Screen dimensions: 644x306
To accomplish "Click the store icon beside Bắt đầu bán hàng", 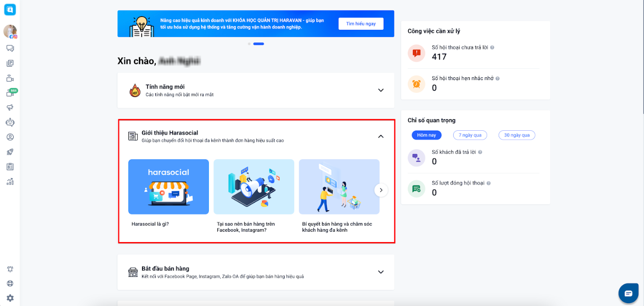I will pos(133,272).
